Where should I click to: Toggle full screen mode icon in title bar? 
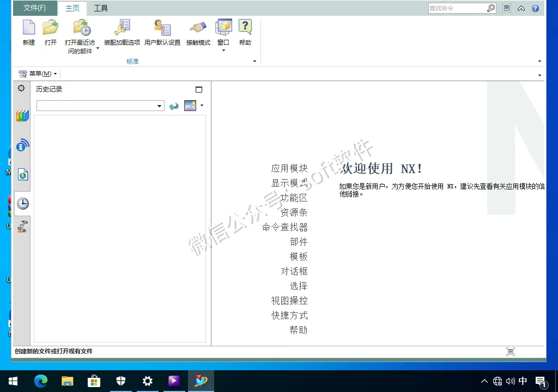tap(507, 8)
